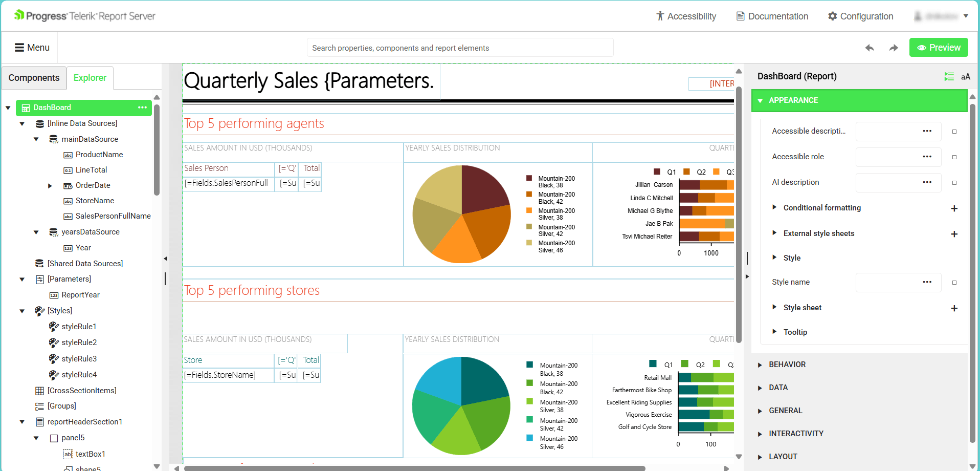Click the numeric field icon next to LineTotal
980x471 pixels.
[x=69, y=170]
